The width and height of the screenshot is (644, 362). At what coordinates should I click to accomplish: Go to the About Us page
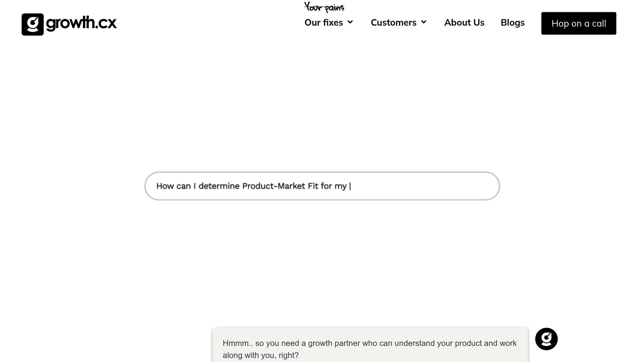coord(464,23)
